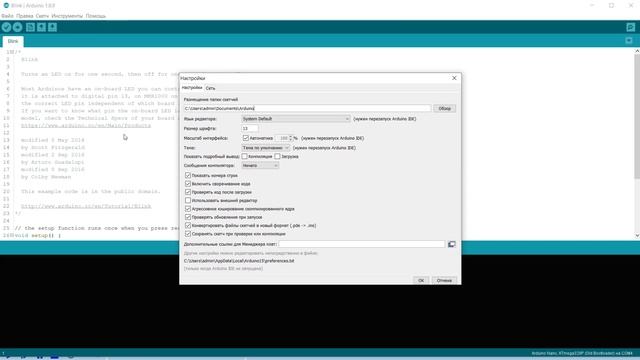Toggle the Автоматика interface scale checkbox
640x360 pixels.
(x=246, y=138)
